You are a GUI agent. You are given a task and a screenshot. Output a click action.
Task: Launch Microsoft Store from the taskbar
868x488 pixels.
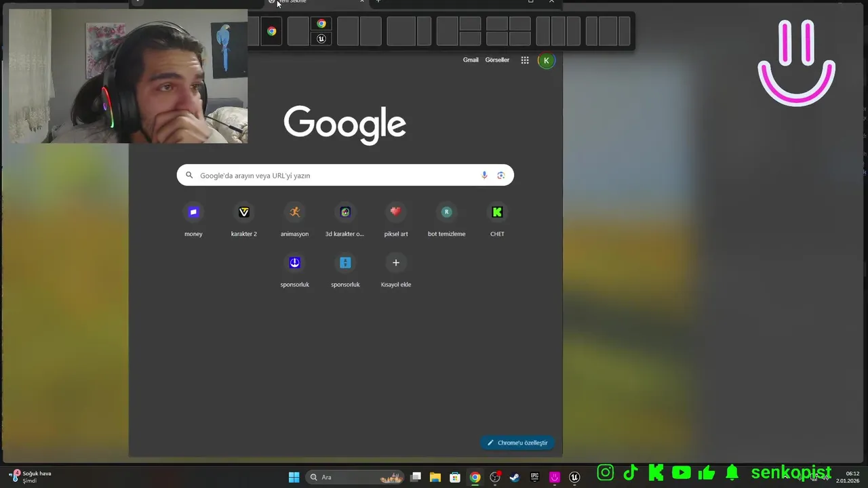point(455,477)
